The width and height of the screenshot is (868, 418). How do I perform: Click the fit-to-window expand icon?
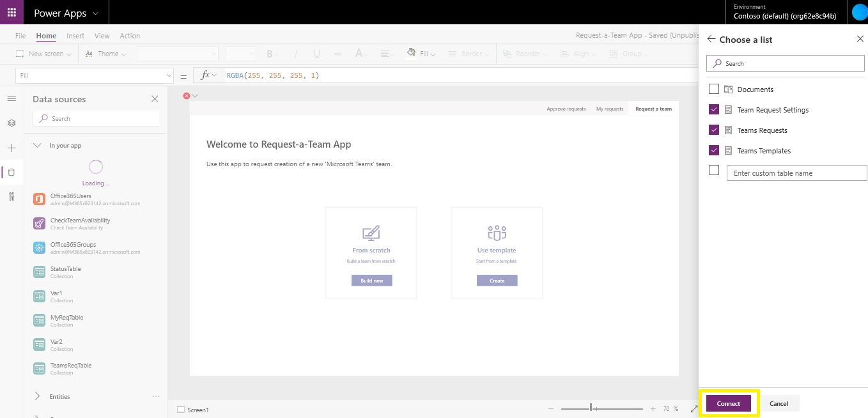tap(694, 409)
